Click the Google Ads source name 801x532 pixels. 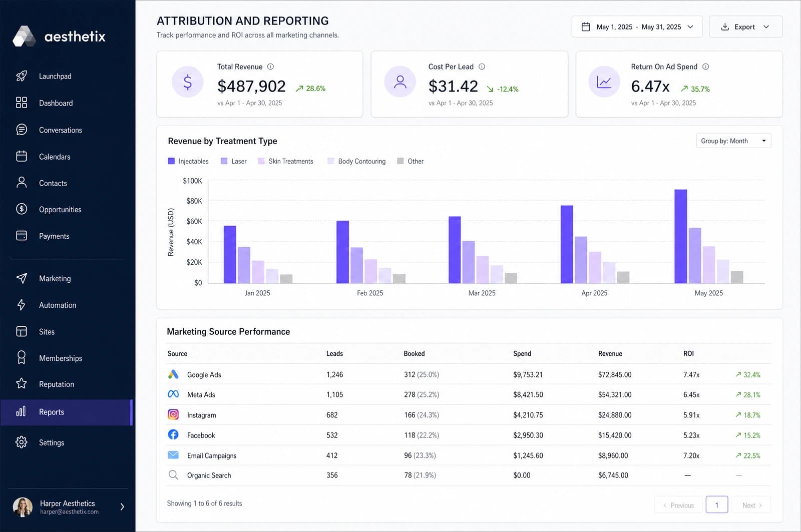coord(204,374)
